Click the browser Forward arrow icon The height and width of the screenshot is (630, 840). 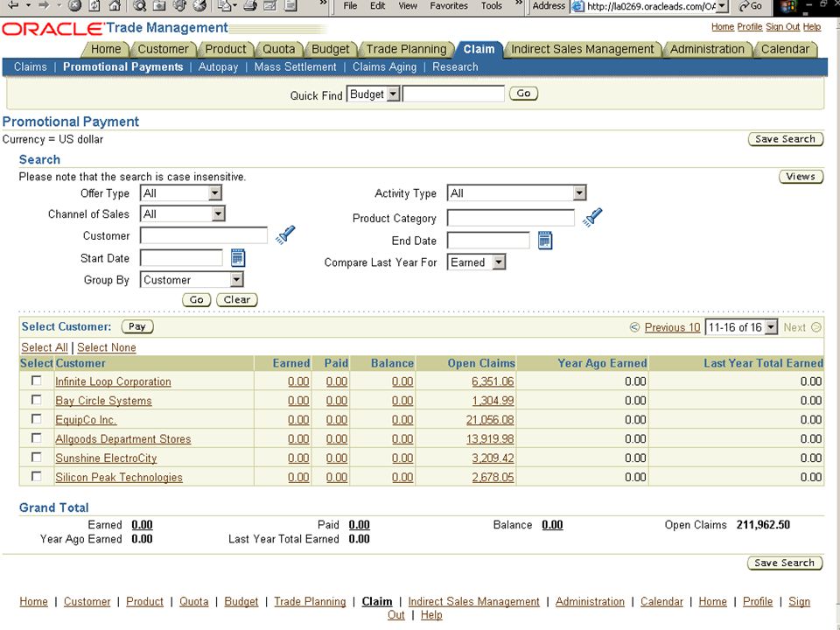45,5
